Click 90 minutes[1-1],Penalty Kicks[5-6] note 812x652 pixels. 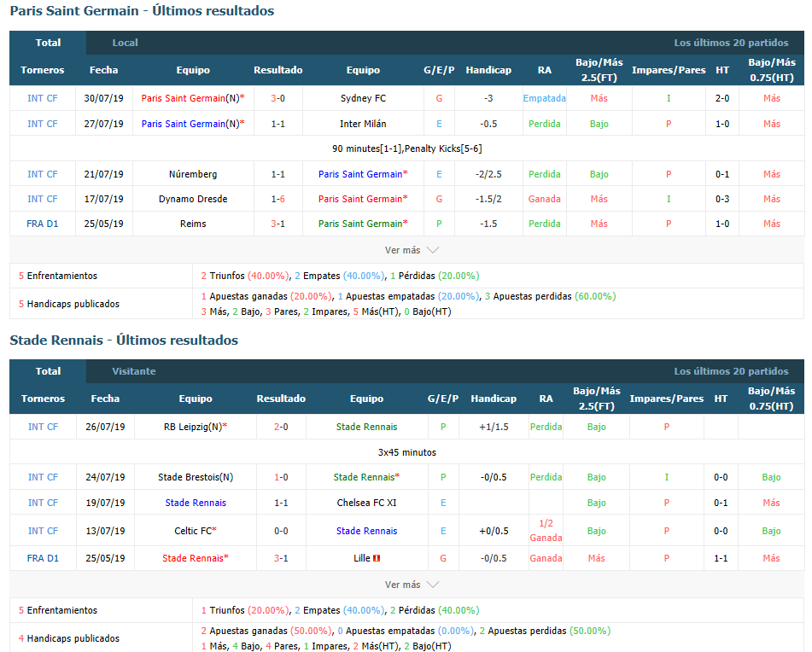pos(407,149)
